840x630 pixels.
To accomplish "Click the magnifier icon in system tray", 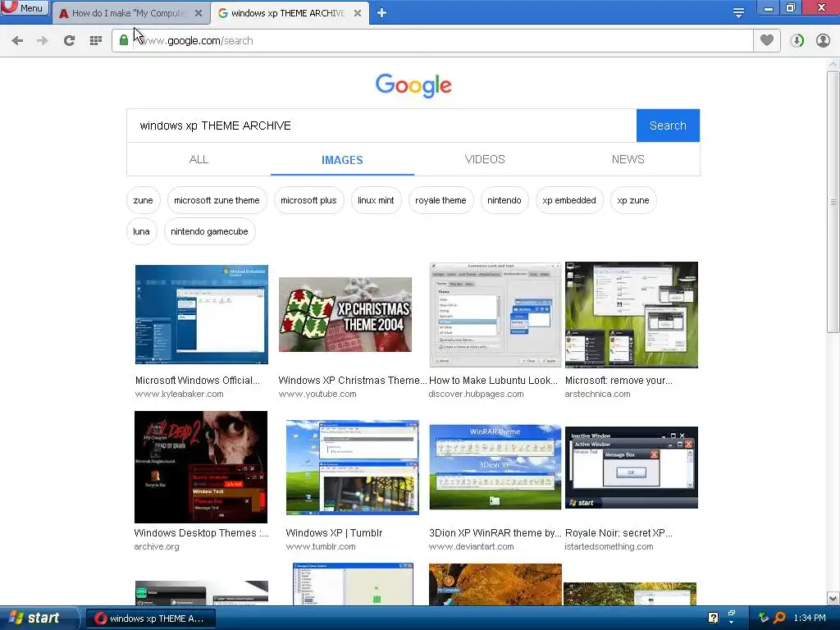I will click(x=779, y=618).
